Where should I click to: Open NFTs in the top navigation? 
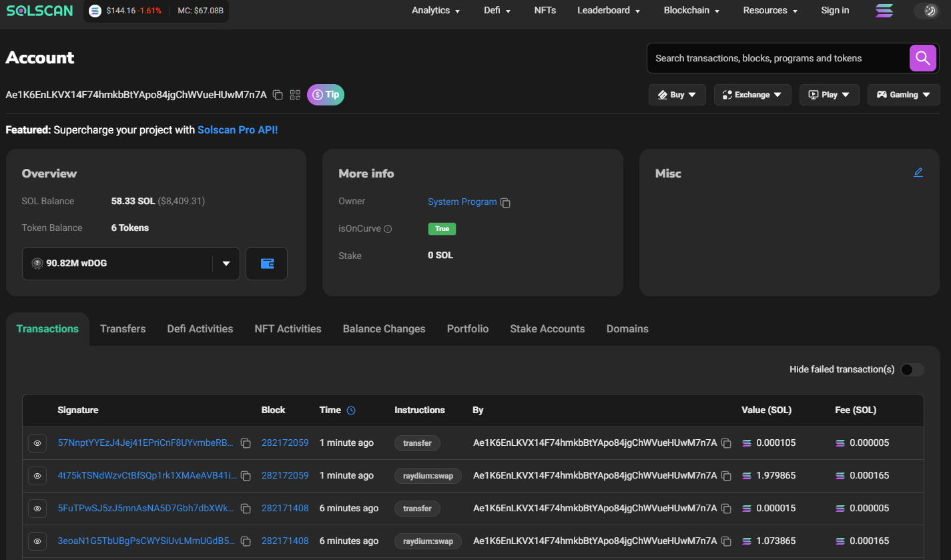[x=545, y=11]
